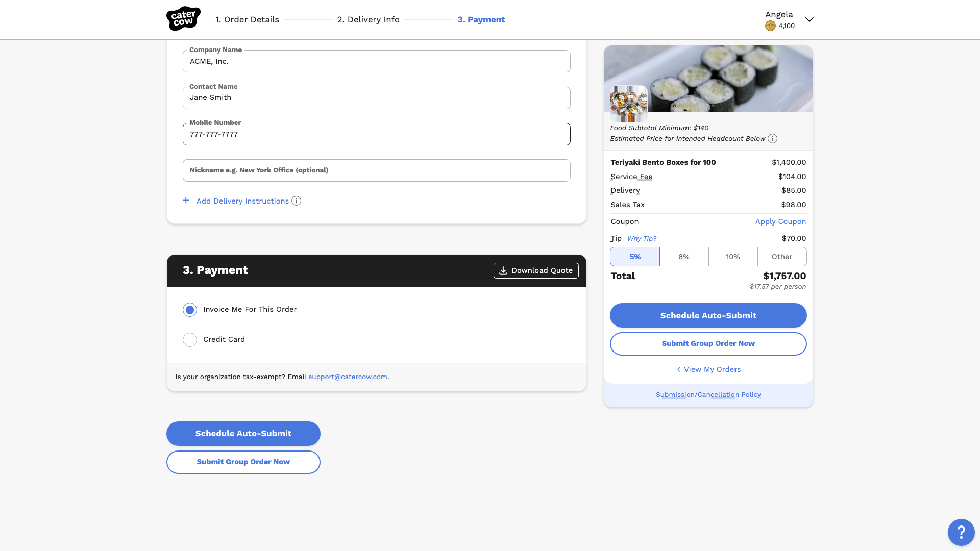Click the Apply Coupon link

780,221
